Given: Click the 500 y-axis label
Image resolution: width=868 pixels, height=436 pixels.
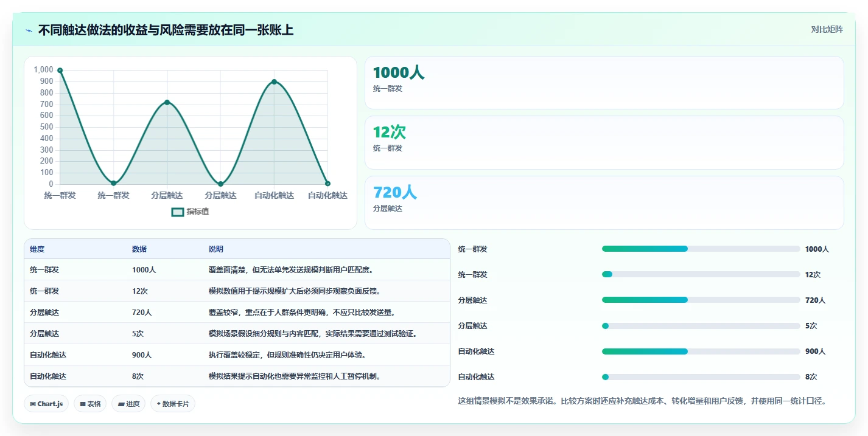Looking at the screenshot, I should pyautogui.click(x=47, y=127).
